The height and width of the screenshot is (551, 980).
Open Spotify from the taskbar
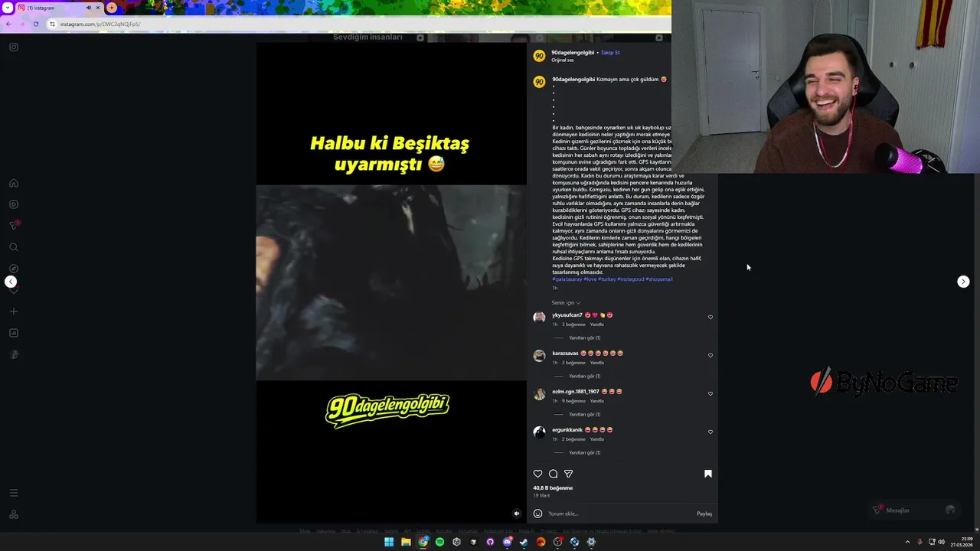(x=439, y=542)
